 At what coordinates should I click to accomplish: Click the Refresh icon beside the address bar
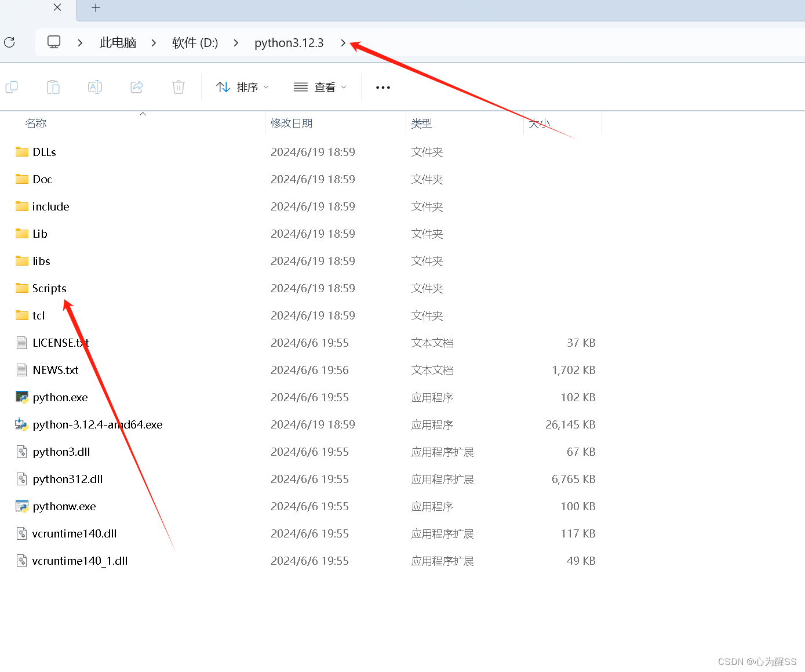[9, 42]
